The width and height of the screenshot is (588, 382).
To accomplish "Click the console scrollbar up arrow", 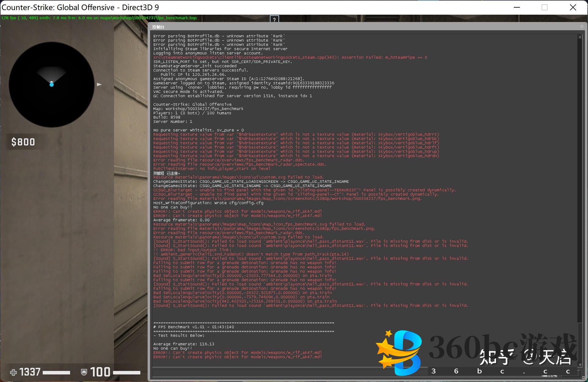I will pos(580,37).
